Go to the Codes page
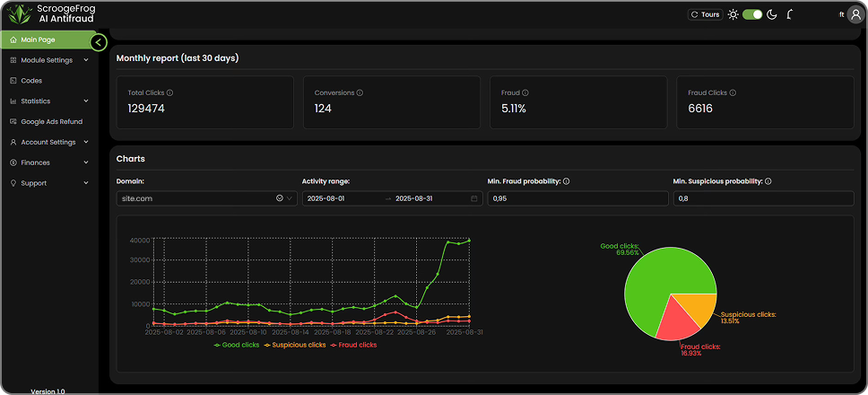This screenshot has width=868, height=395. click(x=31, y=81)
